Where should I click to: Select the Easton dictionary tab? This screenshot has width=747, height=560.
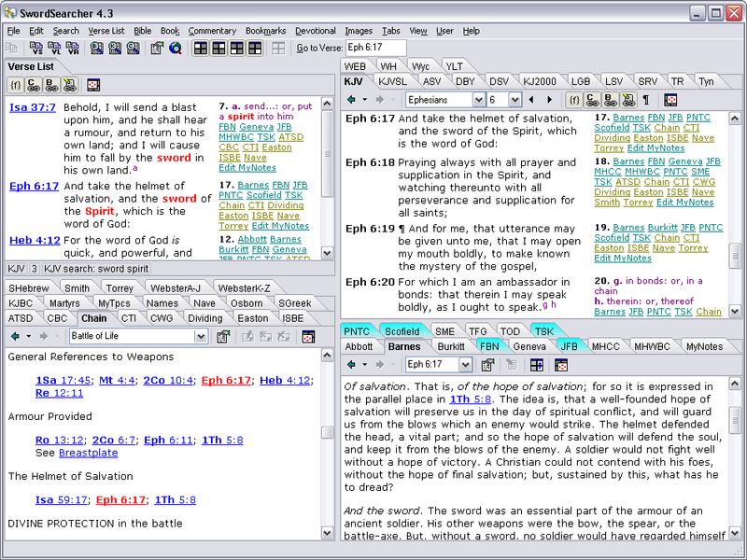(x=252, y=318)
